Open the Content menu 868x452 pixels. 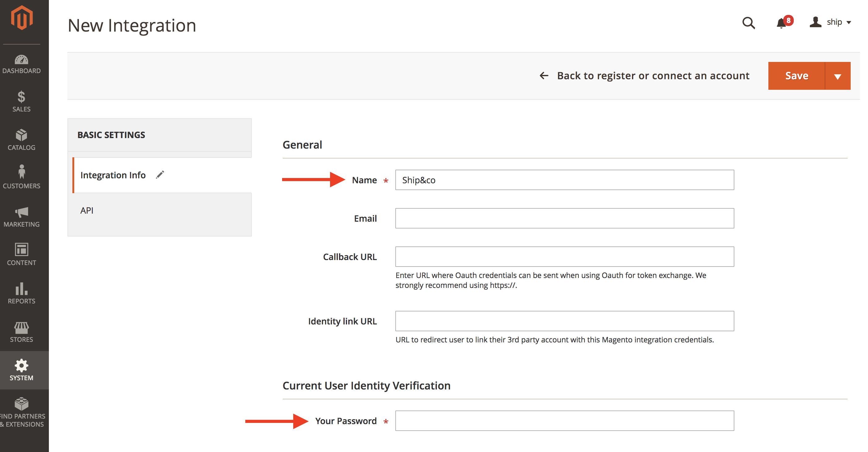pyautogui.click(x=22, y=254)
